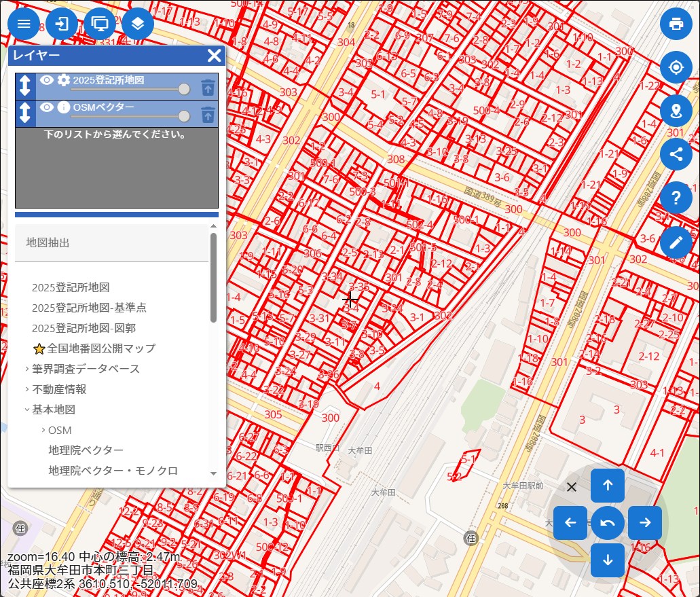Click the locate current position button
The height and width of the screenshot is (597, 700).
point(676,67)
